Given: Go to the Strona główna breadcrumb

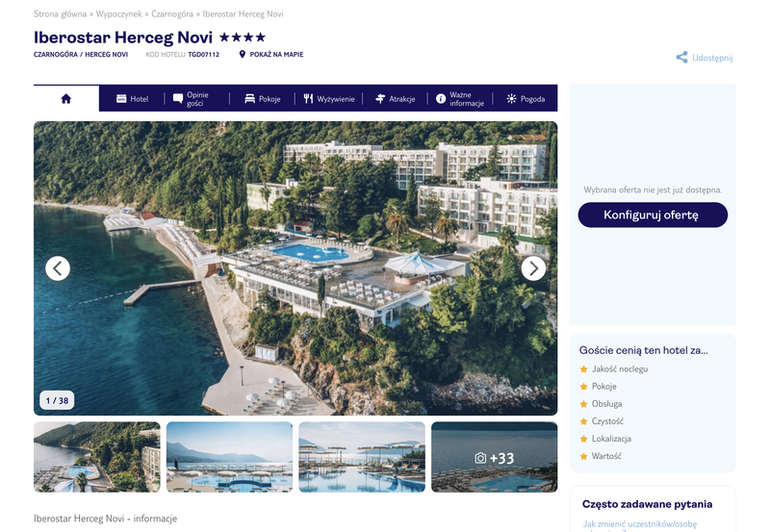Looking at the screenshot, I should [60, 13].
